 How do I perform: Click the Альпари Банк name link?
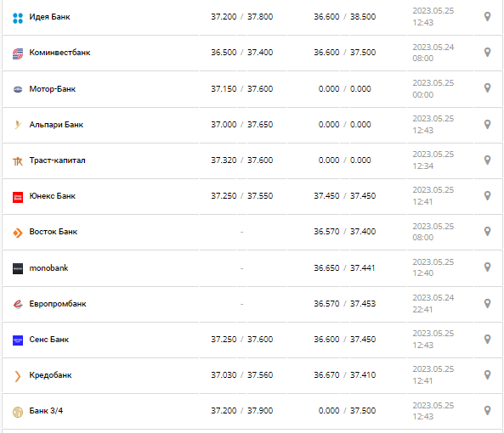[56, 125]
